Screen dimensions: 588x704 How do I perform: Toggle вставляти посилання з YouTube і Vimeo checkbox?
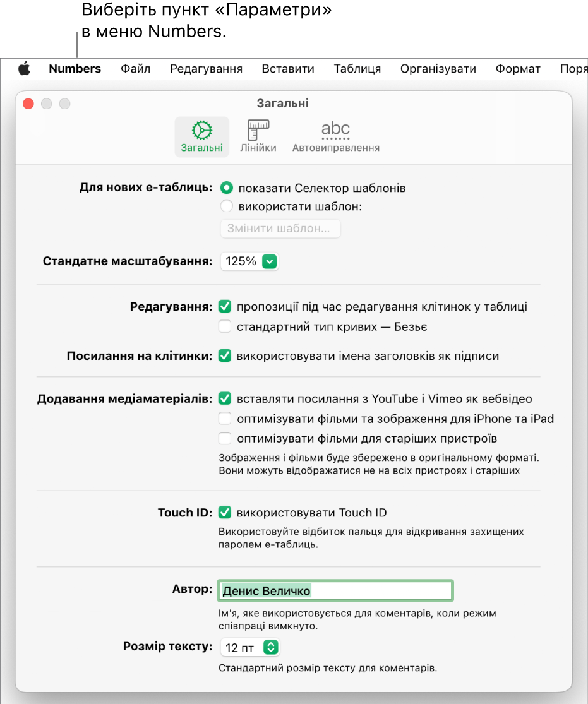click(225, 398)
